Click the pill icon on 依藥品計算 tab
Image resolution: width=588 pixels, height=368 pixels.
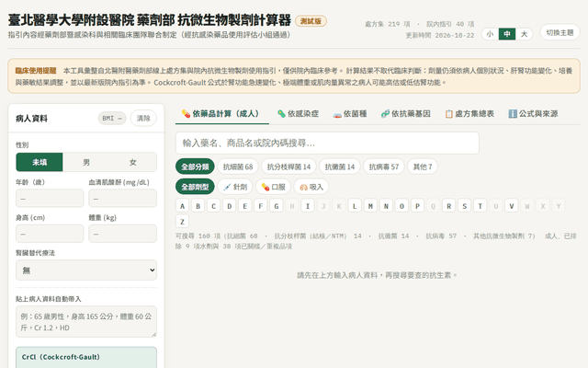coord(186,114)
